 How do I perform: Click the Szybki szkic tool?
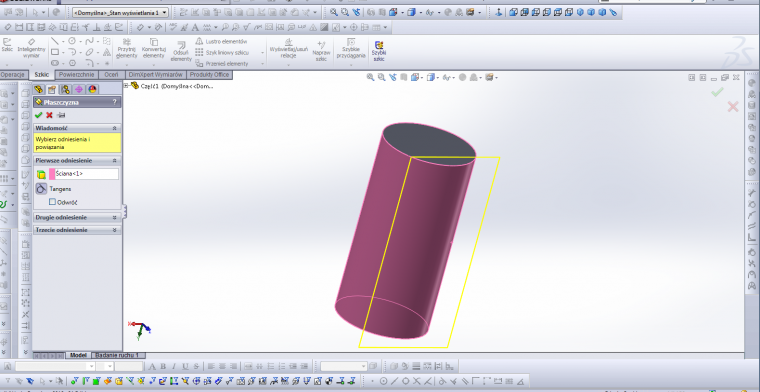click(x=379, y=51)
